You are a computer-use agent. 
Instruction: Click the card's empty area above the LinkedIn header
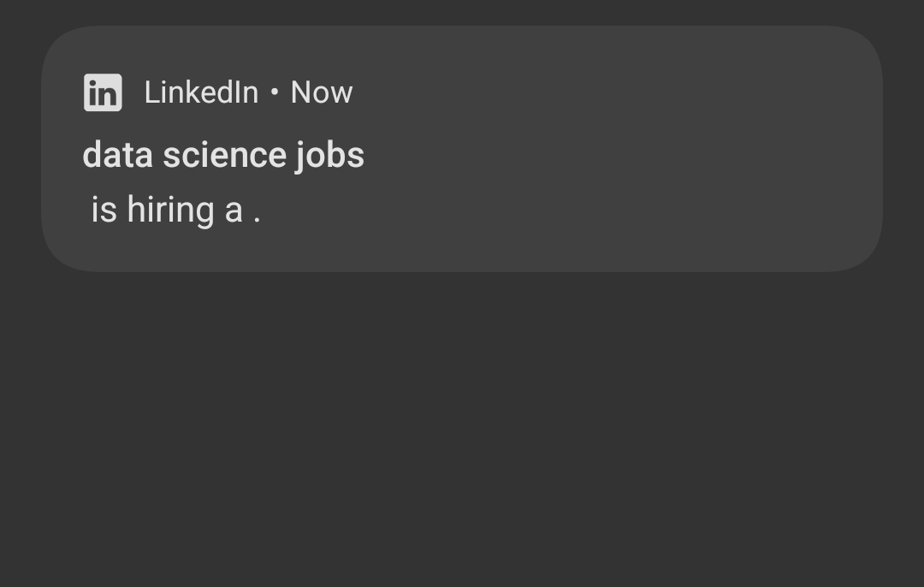click(462, 48)
